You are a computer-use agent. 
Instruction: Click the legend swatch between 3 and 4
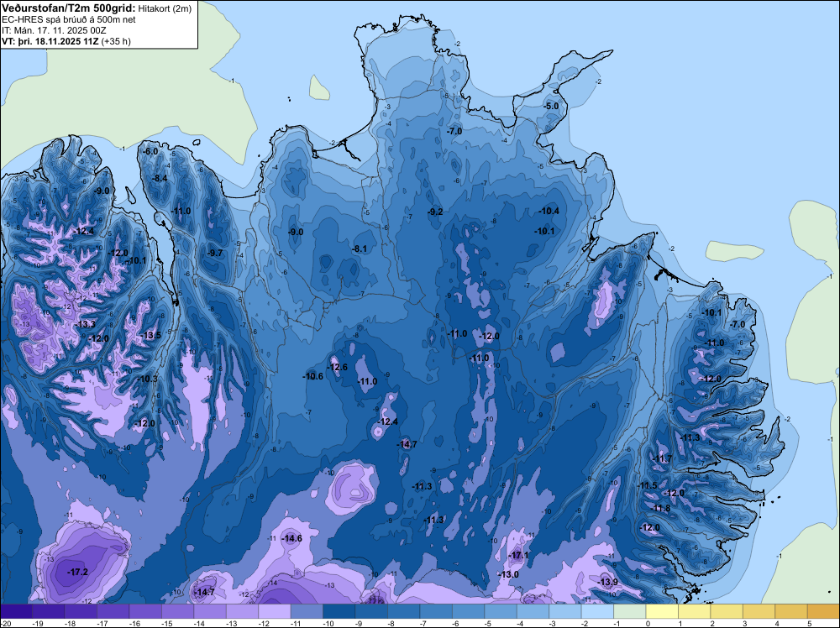(x=759, y=611)
